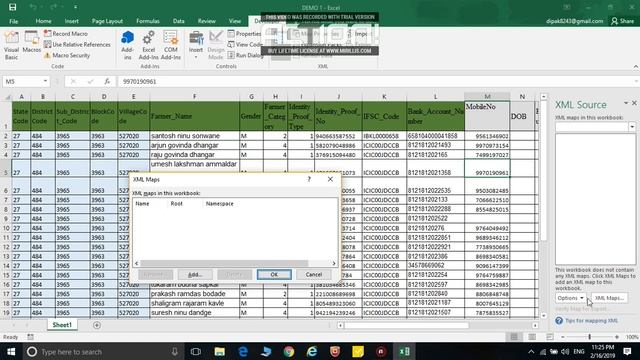Click Cancel in the XML Maps dialog
This screenshot has height=360, width=640.
[313, 275]
